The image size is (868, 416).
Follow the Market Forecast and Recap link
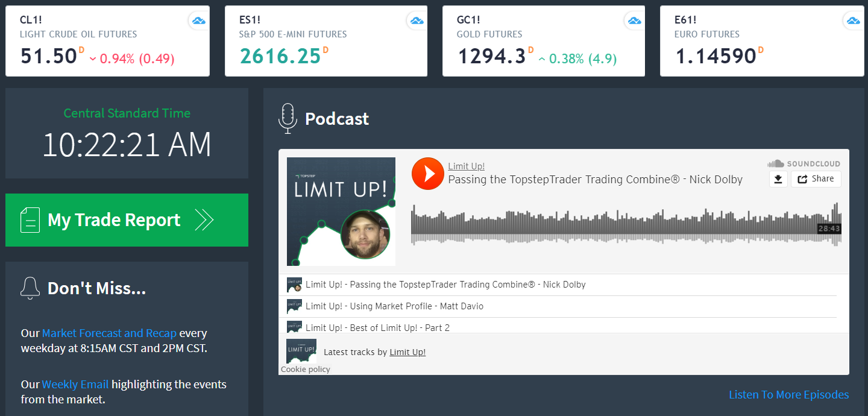click(x=109, y=333)
